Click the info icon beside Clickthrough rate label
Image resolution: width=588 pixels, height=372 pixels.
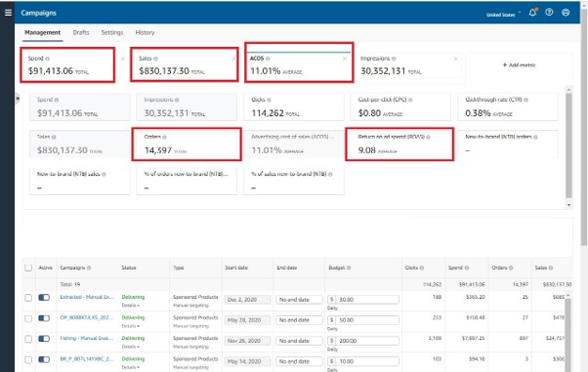(525, 100)
